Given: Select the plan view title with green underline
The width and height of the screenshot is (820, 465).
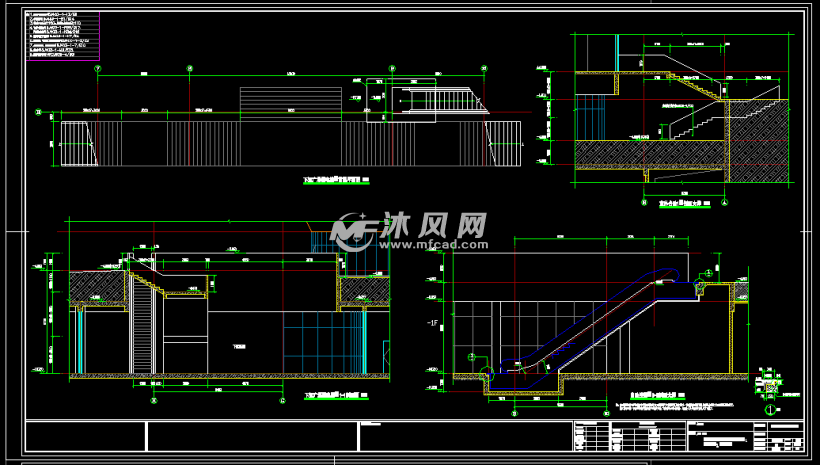Looking at the screenshot, I should 336,180.
